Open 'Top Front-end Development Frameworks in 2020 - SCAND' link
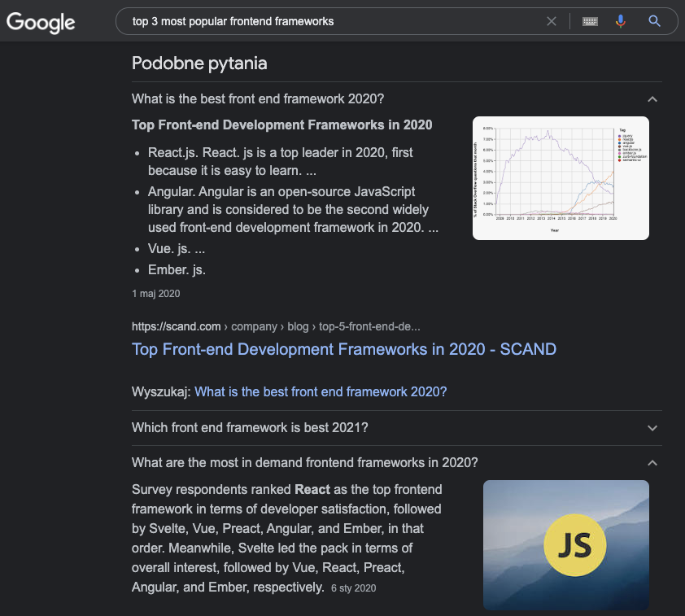This screenshot has width=685, height=616. pos(344,350)
